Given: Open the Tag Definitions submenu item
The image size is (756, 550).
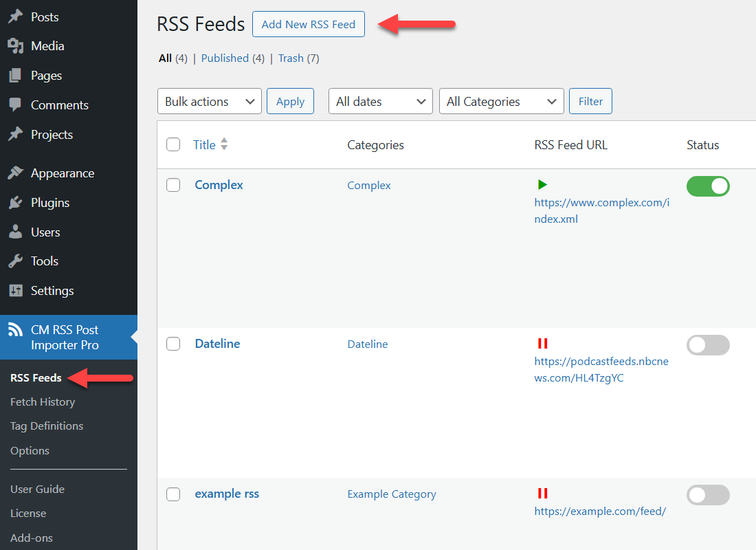Looking at the screenshot, I should click(47, 426).
